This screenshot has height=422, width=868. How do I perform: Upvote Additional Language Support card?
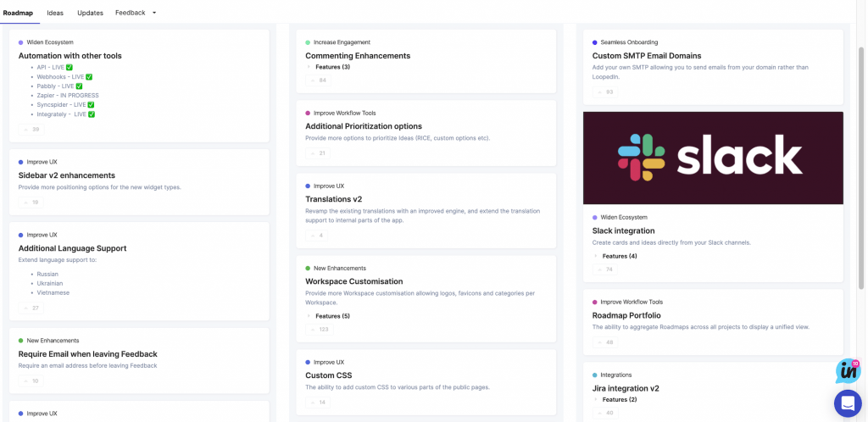pos(31,308)
